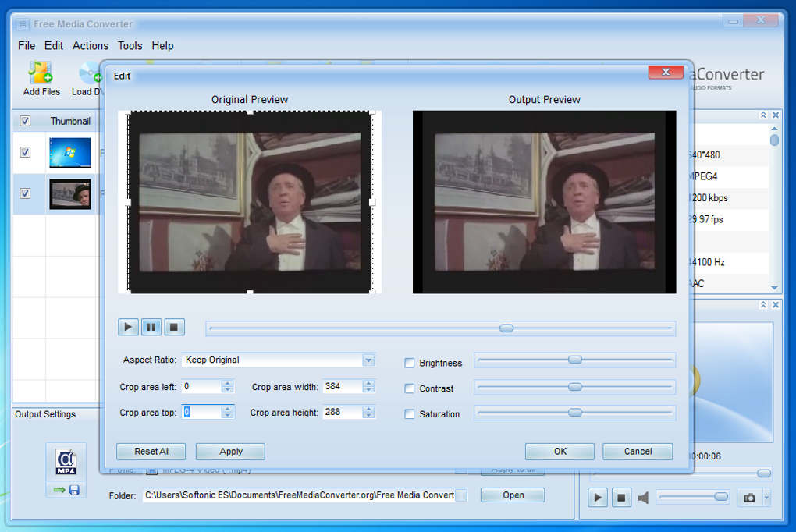Click Cancel in the Edit dialog
The height and width of the screenshot is (532, 796).
point(638,452)
